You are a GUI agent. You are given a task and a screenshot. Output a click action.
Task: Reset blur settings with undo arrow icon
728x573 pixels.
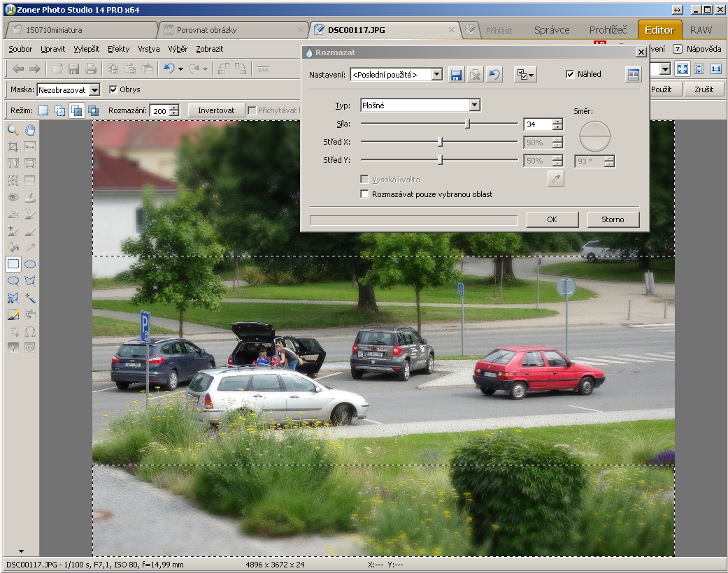[x=494, y=75]
